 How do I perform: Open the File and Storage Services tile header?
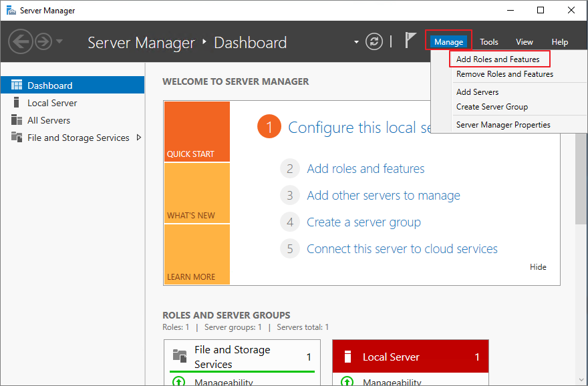click(243, 356)
